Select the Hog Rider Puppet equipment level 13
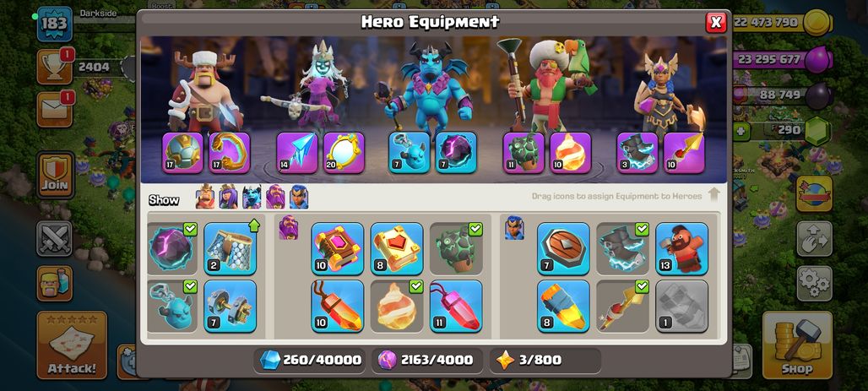This screenshot has height=391, width=868. point(681,248)
